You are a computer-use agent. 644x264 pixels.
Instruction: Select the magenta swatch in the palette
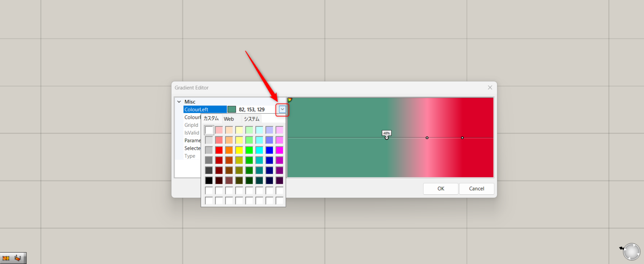(x=279, y=150)
